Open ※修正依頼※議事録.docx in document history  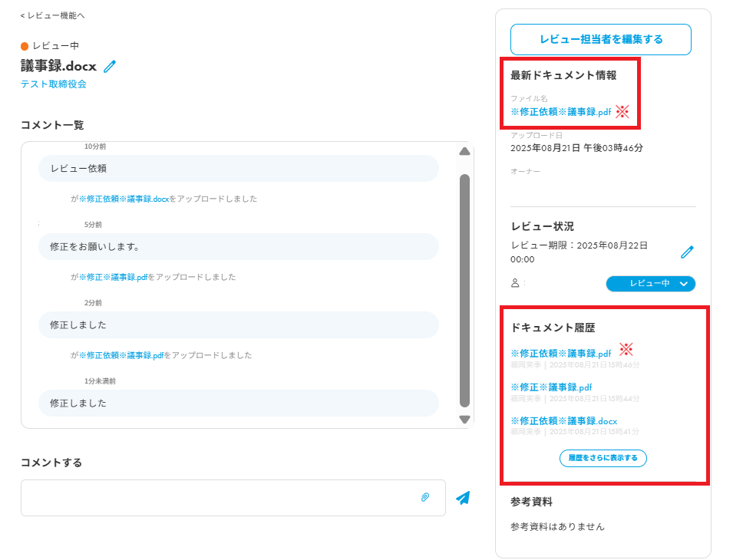(x=563, y=421)
